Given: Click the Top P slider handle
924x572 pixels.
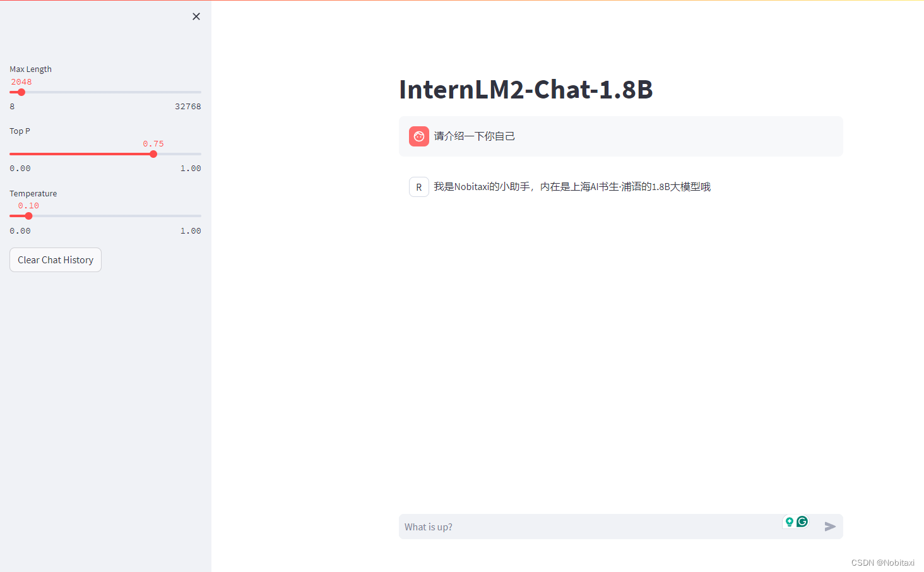Looking at the screenshot, I should (x=153, y=154).
